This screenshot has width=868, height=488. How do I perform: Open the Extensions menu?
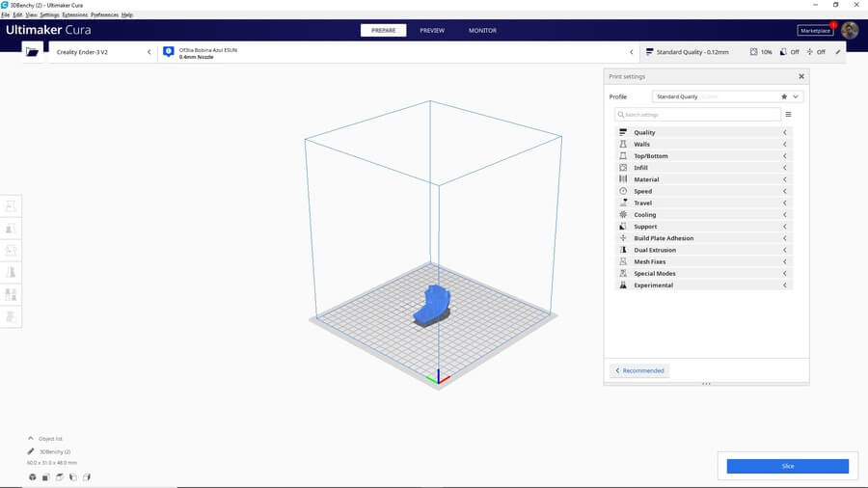pos(74,15)
